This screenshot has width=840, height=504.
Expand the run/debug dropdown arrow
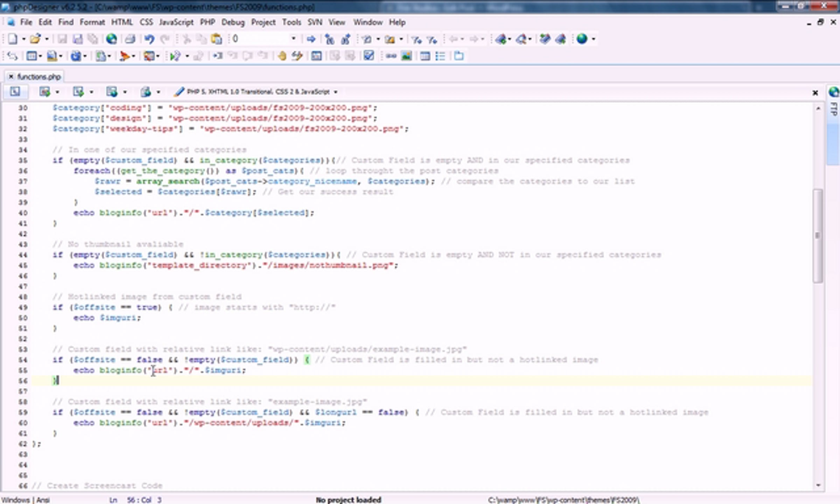coord(187,56)
